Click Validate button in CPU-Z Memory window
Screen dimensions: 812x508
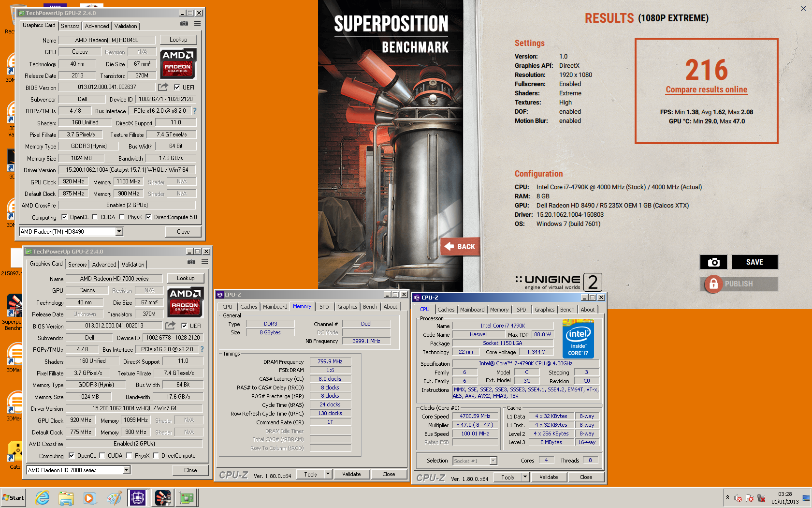coord(351,474)
